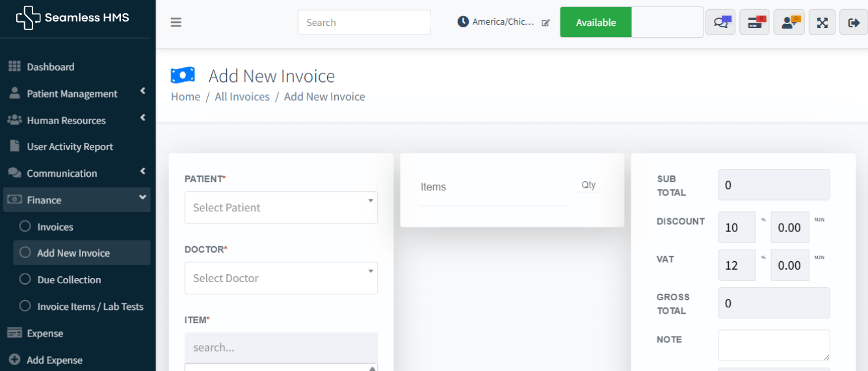Click the Seamless HMS logo
Viewport: 868px width, 371px height.
73,18
